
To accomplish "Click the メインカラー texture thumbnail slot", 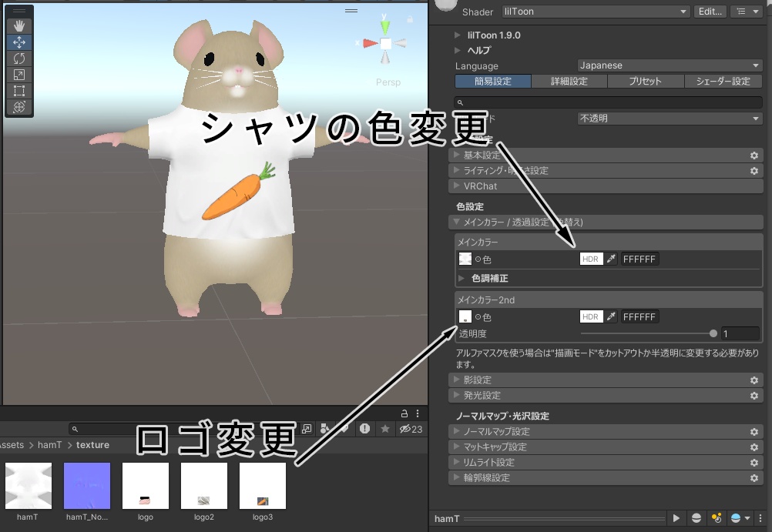I will point(465,259).
